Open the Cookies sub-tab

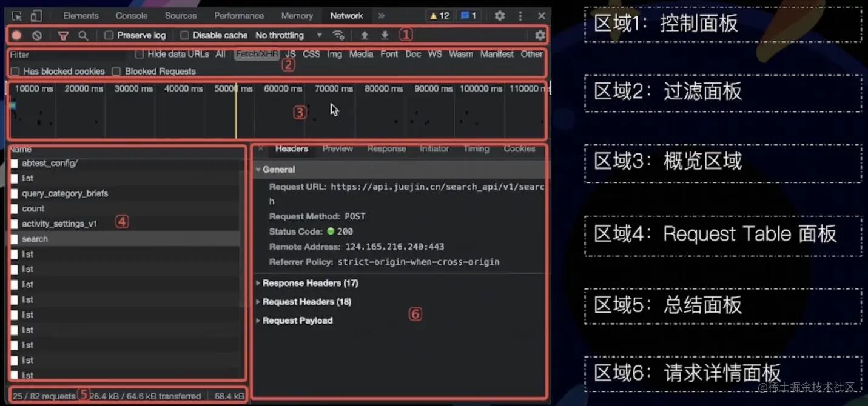click(x=519, y=148)
